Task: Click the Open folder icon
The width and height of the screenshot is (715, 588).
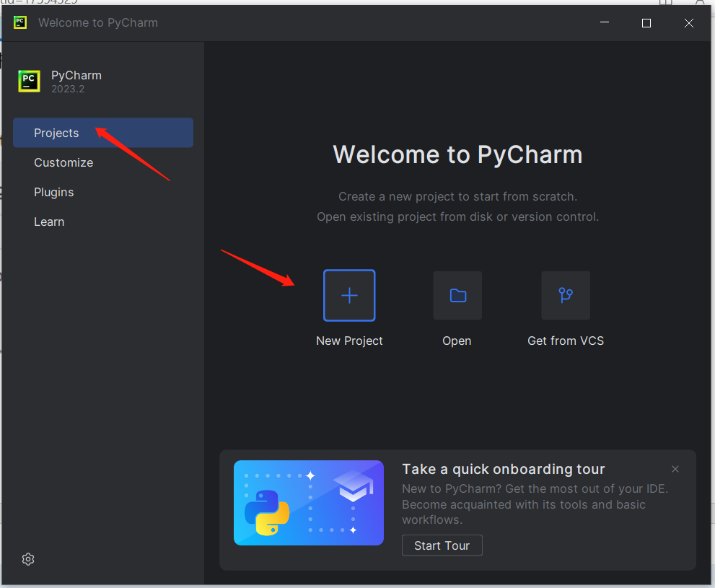Action: [x=457, y=295]
